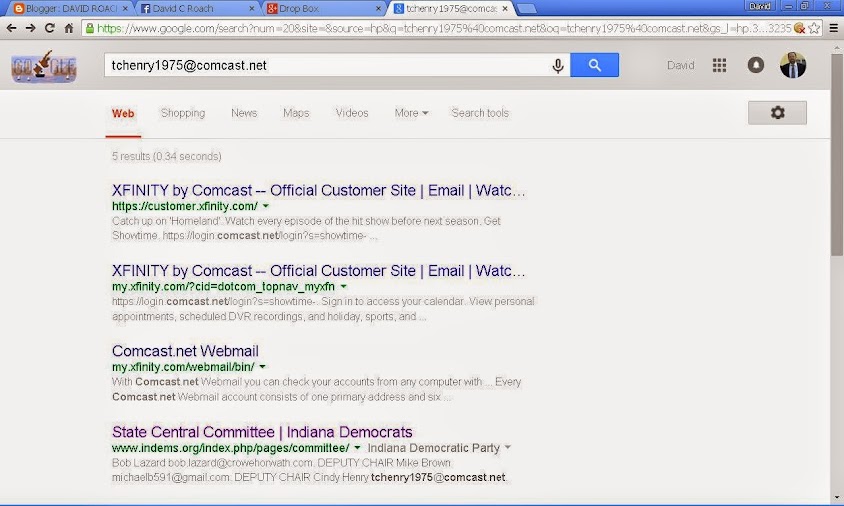844x506 pixels.
Task: Submit the search with the blue magnifier button
Action: point(594,65)
